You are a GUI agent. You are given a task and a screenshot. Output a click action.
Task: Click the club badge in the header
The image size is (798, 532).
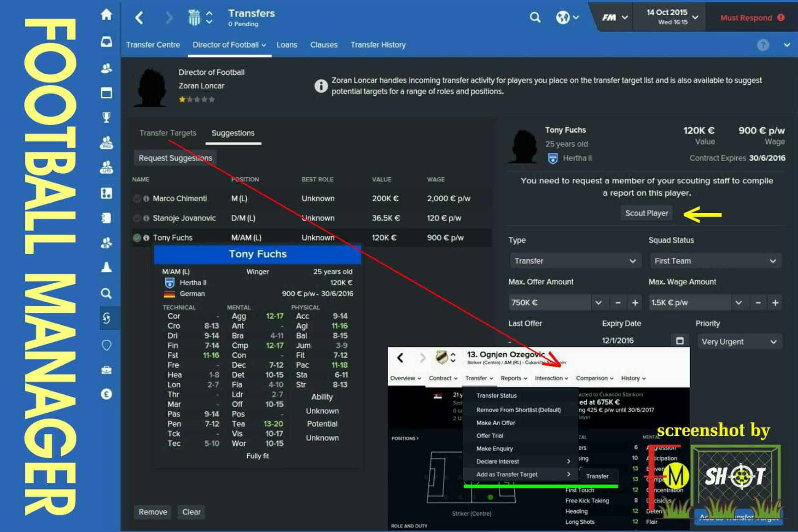pos(194,18)
